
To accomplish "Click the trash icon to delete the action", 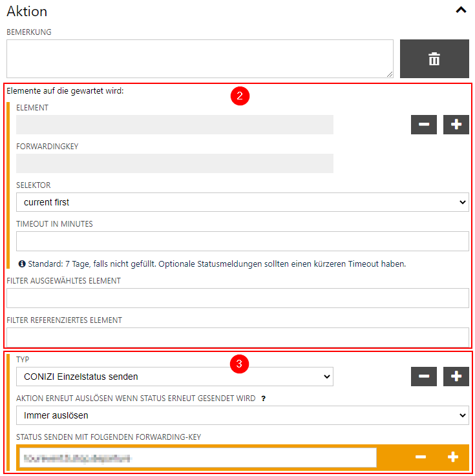I will pos(434,59).
